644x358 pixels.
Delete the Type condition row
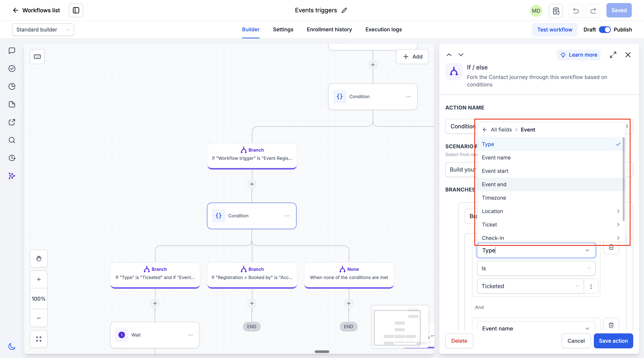pos(611,247)
